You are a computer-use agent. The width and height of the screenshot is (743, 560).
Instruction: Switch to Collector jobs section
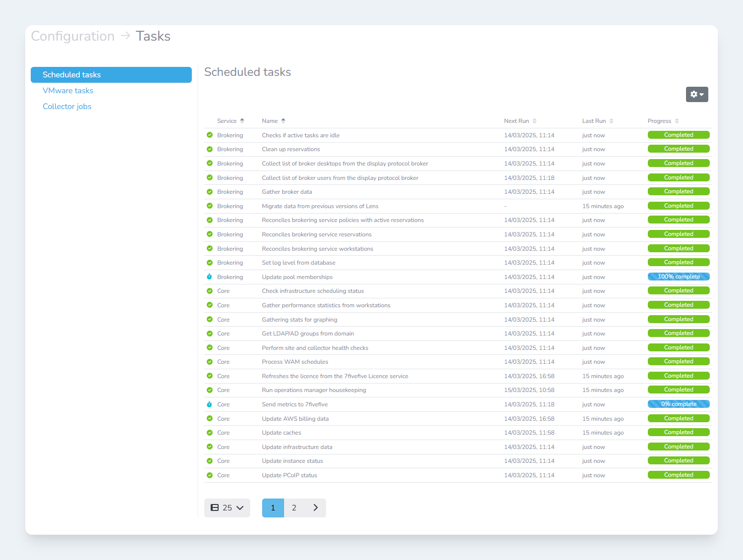[x=67, y=107]
